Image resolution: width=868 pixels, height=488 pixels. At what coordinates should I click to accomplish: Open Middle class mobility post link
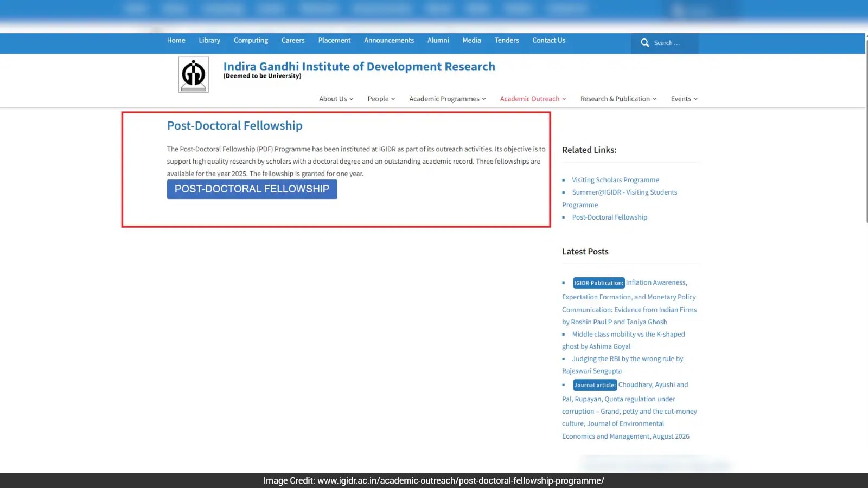pos(623,341)
